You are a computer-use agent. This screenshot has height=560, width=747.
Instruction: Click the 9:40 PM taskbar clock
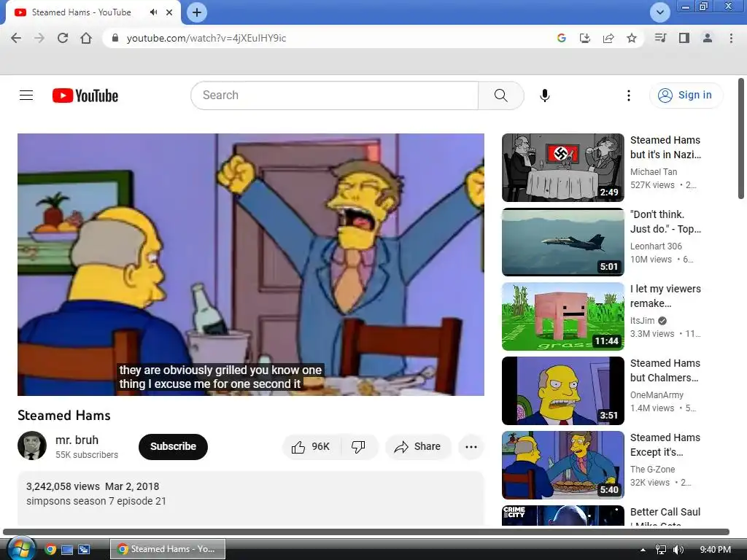tap(715, 550)
